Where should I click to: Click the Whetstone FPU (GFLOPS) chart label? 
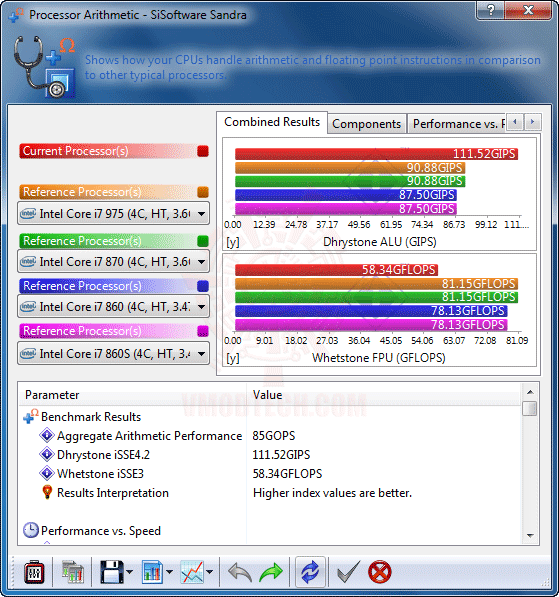coord(379,358)
